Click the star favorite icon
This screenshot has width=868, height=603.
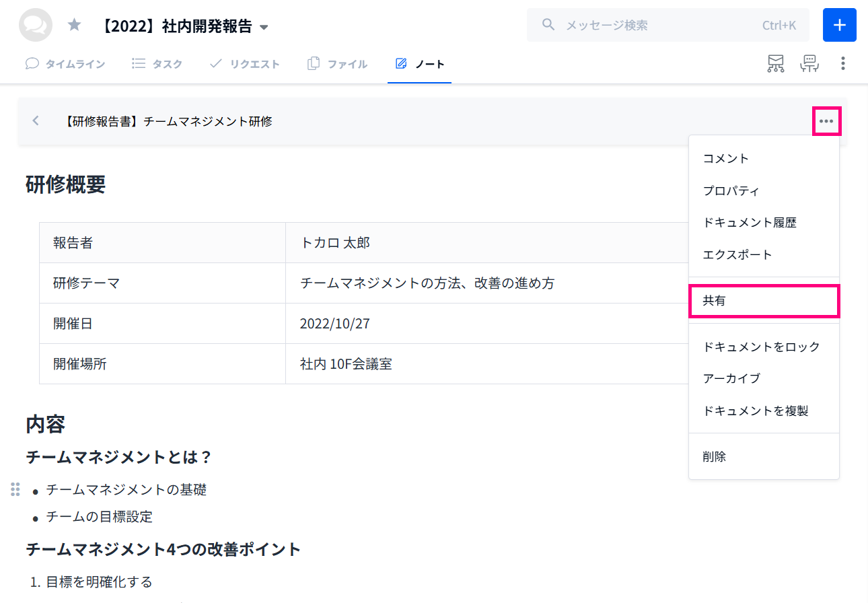click(x=74, y=26)
